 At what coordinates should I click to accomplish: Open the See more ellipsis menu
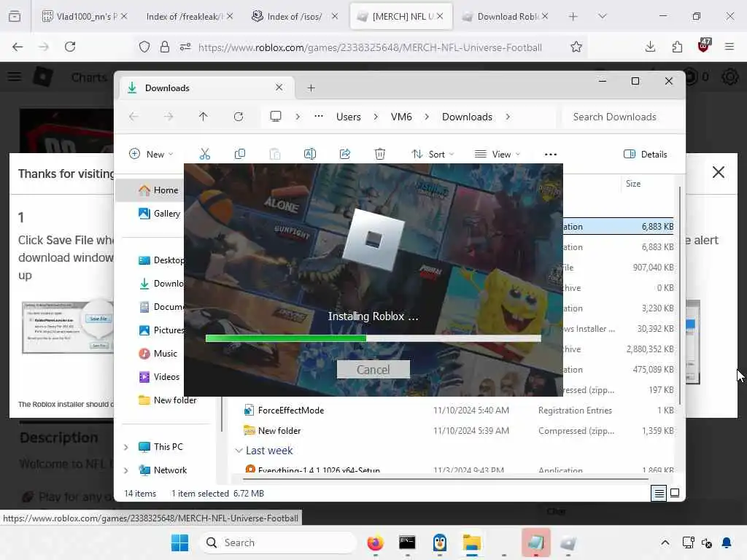click(x=551, y=154)
